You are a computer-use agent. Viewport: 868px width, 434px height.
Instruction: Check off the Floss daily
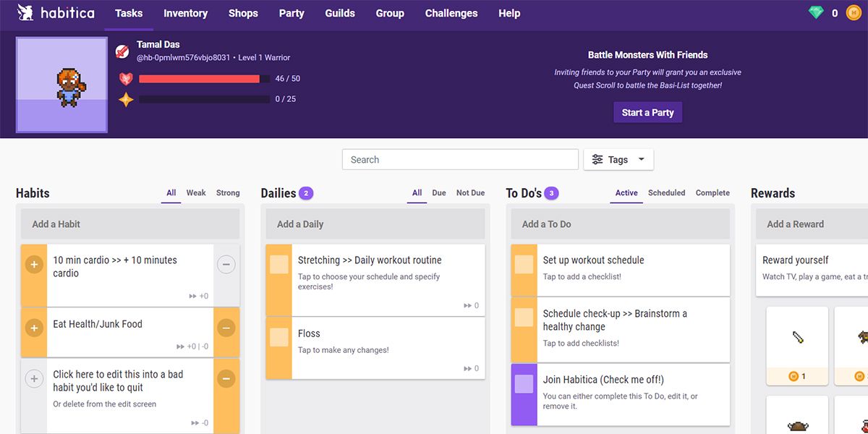(278, 338)
